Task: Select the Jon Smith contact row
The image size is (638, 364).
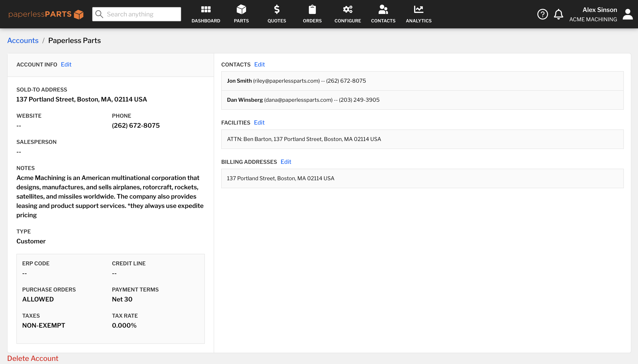Action: pyautogui.click(x=422, y=81)
